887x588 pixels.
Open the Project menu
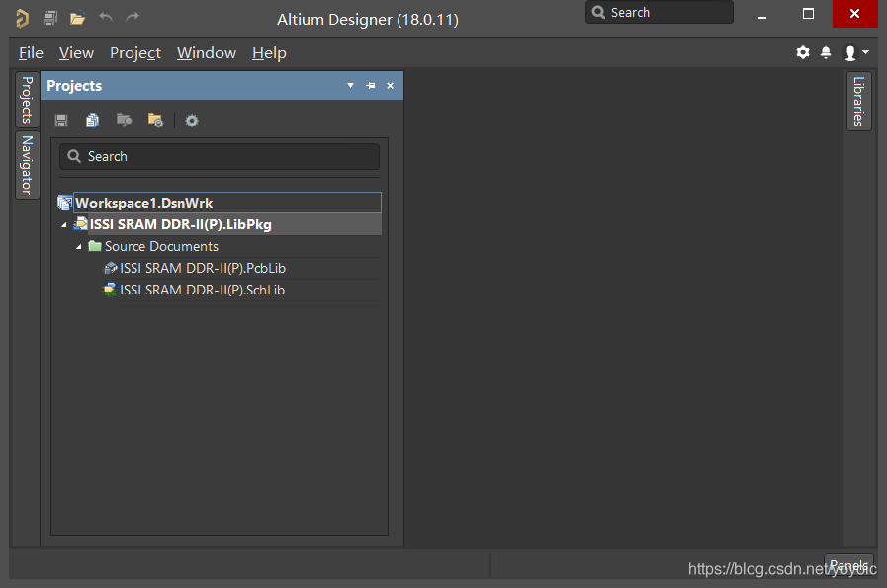[135, 53]
